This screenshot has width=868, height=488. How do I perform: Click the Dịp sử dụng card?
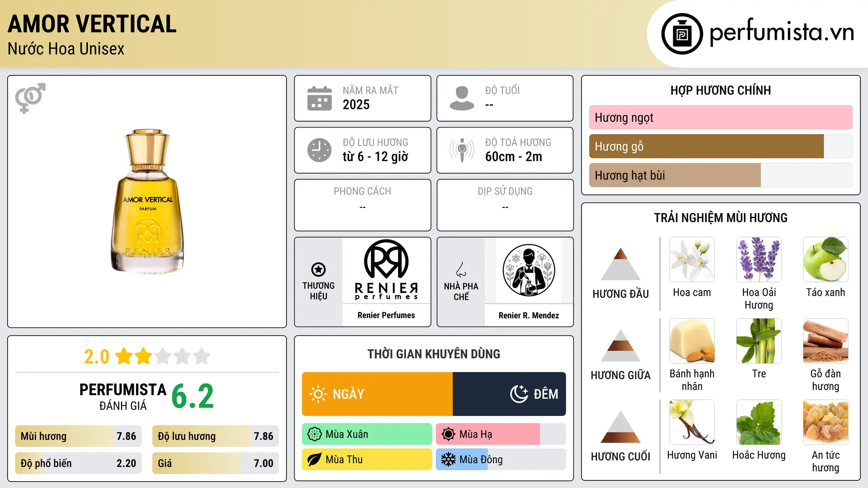[505, 205]
